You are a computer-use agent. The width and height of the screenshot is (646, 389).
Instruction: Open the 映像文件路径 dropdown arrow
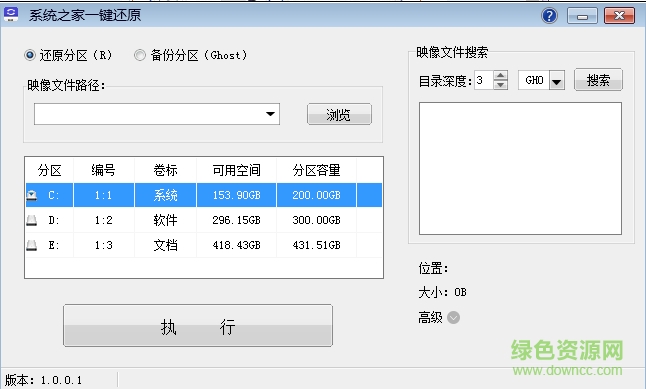270,114
